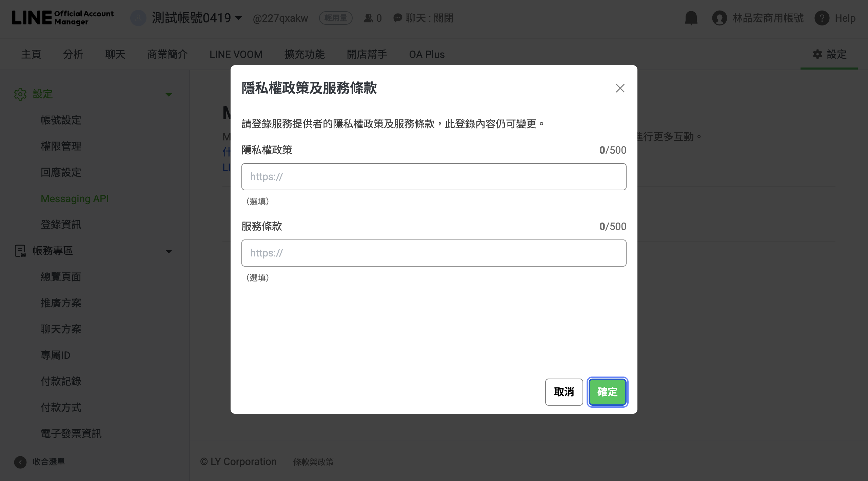Click the 林品宏商用帳號 profile avatar icon
Image resolution: width=868 pixels, height=481 pixels.
click(x=719, y=18)
